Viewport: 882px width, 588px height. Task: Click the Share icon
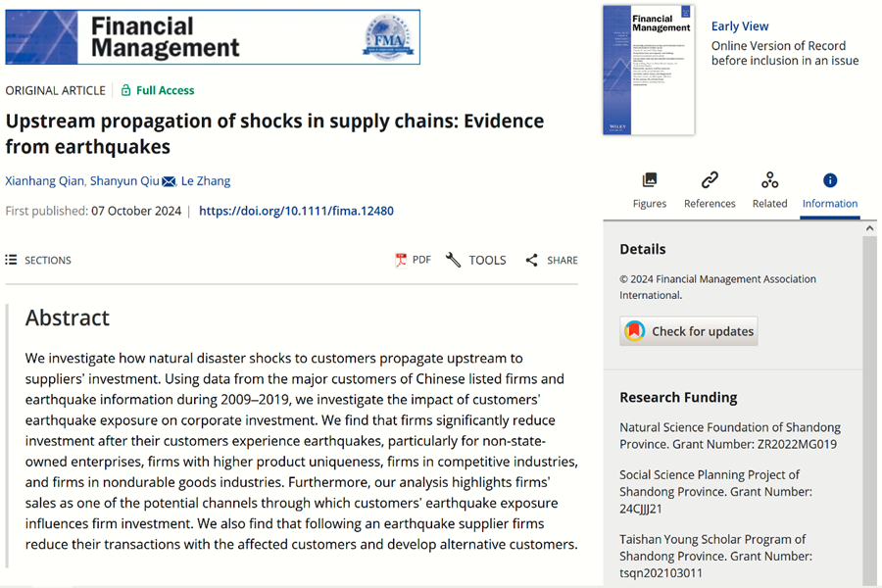click(532, 260)
